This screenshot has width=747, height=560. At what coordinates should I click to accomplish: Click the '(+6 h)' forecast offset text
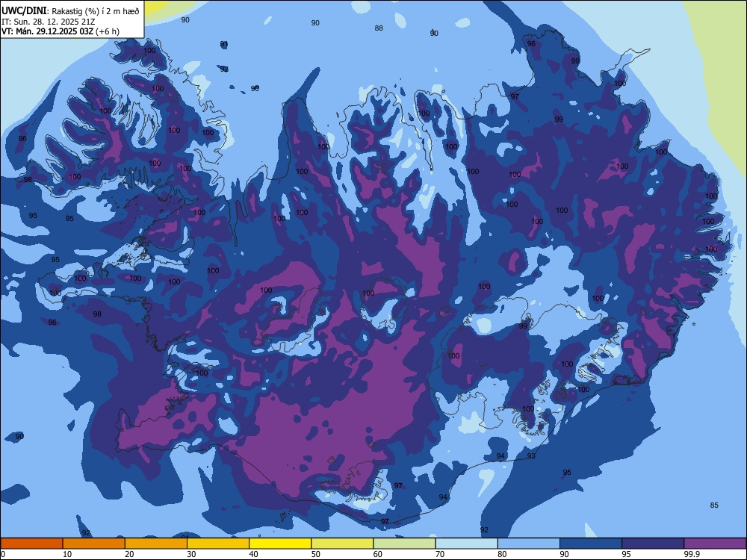click(x=108, y=32)
